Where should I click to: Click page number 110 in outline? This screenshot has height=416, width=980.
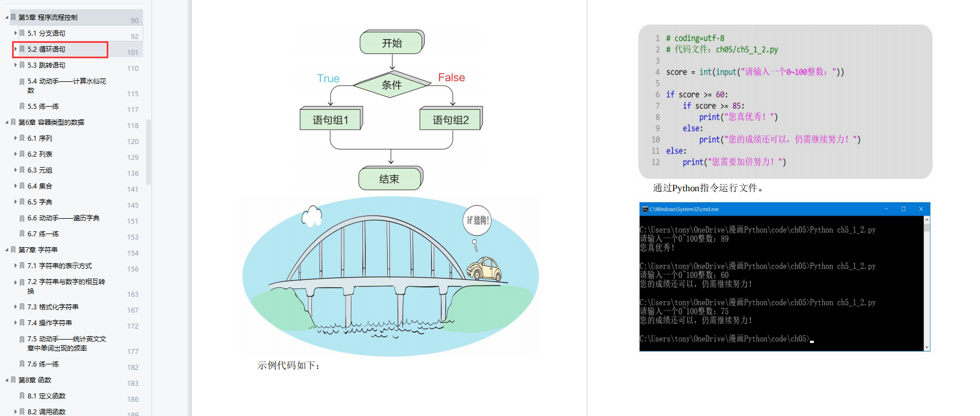[133, 68]
